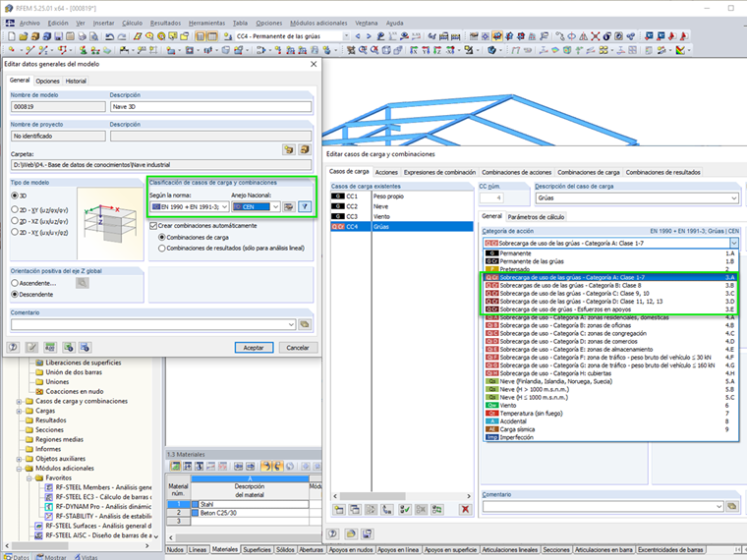Image resolution: width=747 pixels, height=560 pixels.
Task: Click the New model icon in the toolbar
Action: [12, 36]
